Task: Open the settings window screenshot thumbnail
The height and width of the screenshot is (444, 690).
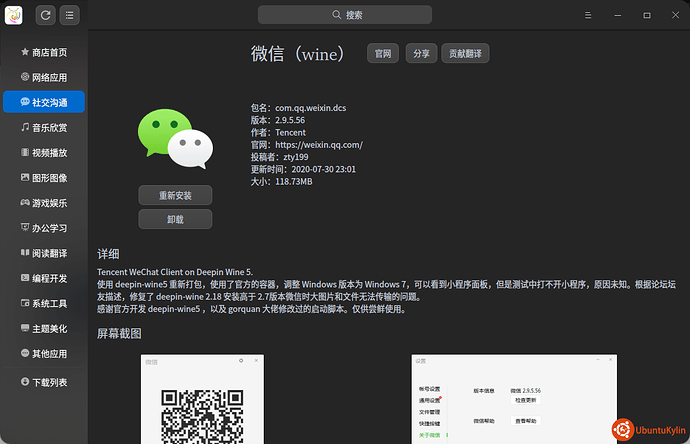Action: click(514, 399)
